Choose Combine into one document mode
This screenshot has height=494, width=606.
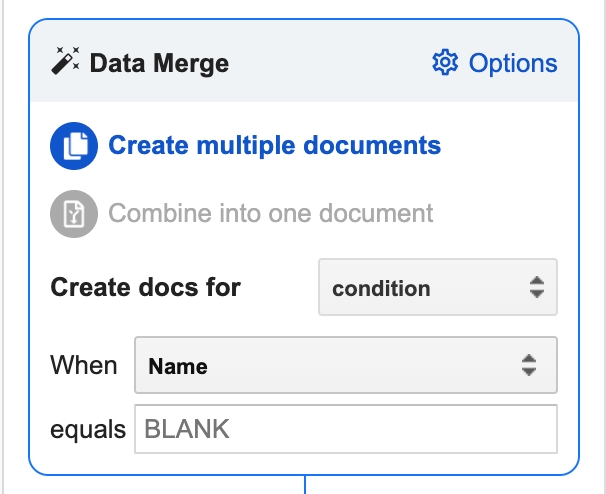point(270,213)
